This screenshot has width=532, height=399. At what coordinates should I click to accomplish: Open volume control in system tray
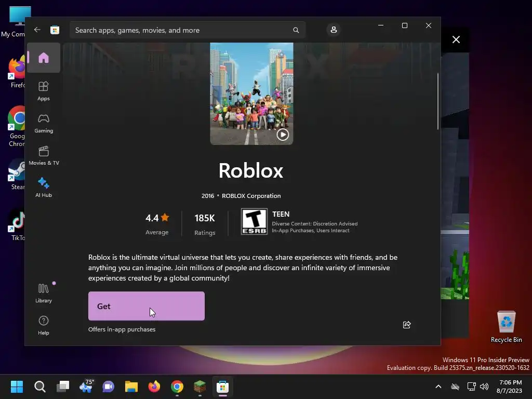coord(484,387)
